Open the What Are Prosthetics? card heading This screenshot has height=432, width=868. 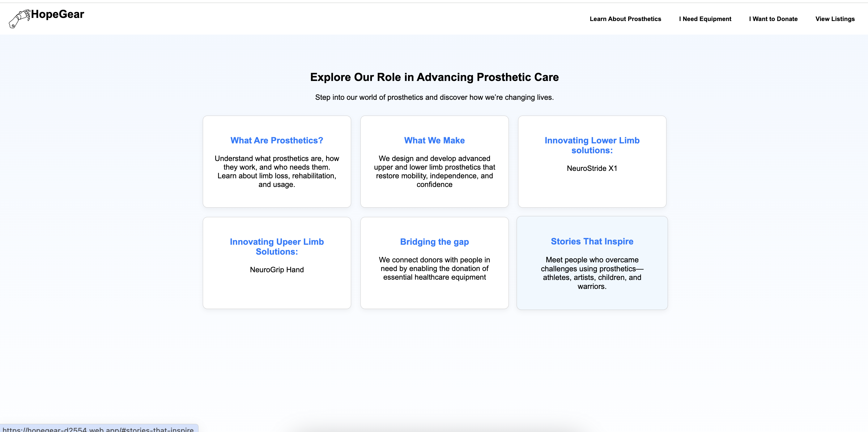click(277, 140)
